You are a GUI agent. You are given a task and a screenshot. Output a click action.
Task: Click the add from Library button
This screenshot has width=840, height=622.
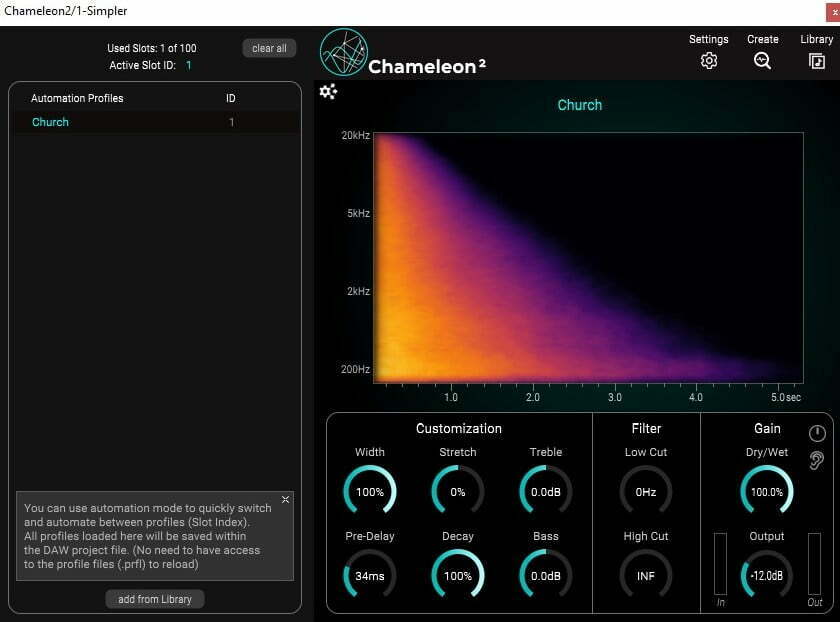(155, 599)
